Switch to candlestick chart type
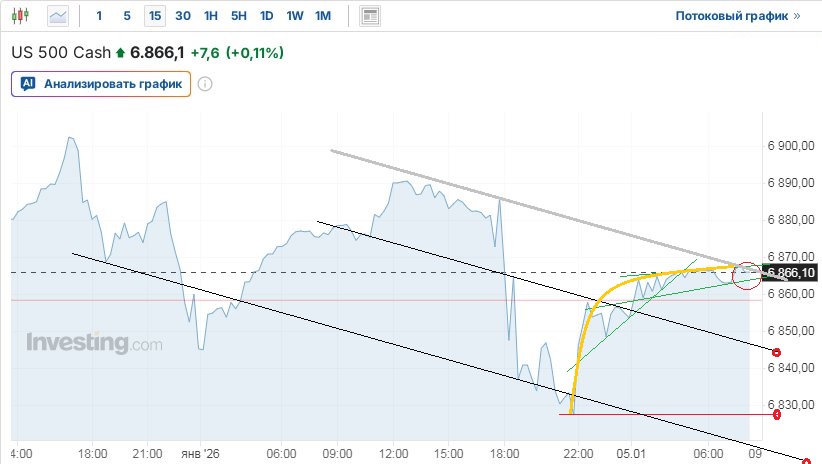 [x=22, y=16]
